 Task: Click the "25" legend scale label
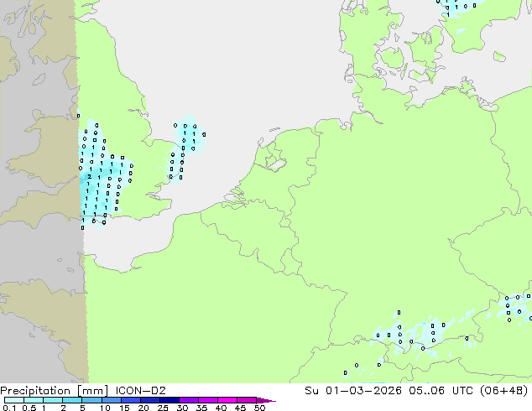click(163, 408)
